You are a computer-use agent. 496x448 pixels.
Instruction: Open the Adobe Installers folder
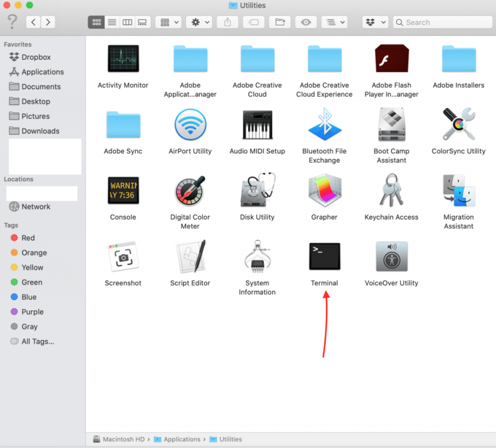[459, 60]
